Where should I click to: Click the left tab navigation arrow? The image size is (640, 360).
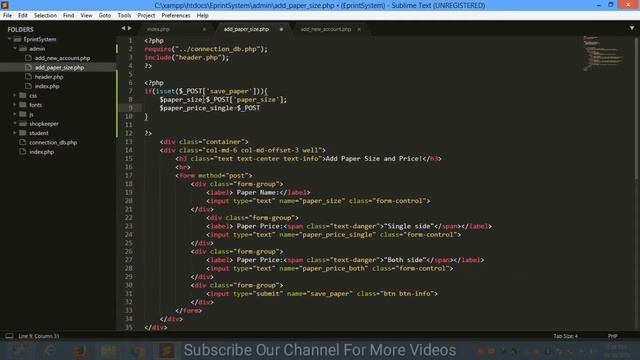pos(123,28)
